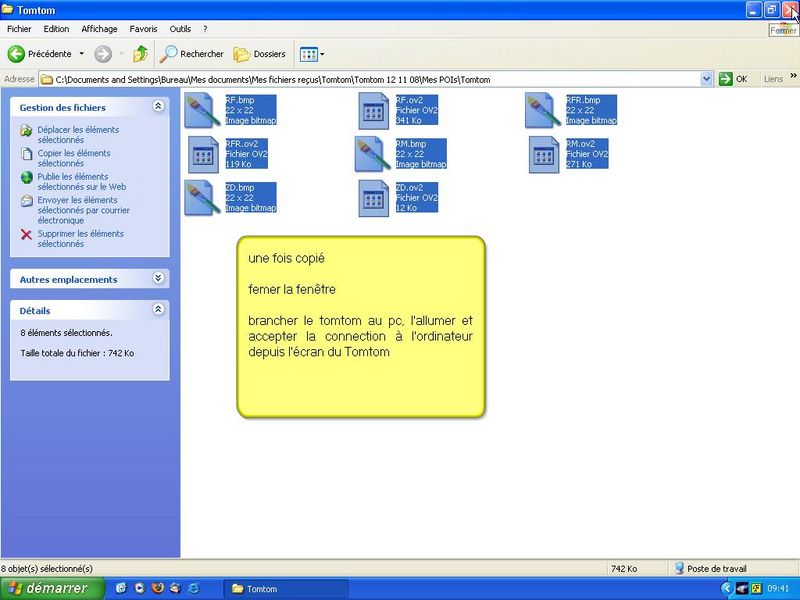
Task: Select the RF.ov2 file icon
Action: coord(373,110)
